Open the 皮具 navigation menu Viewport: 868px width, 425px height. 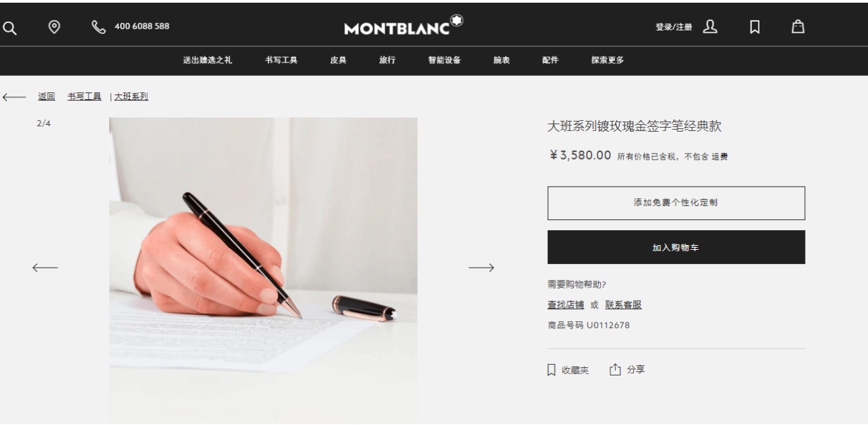(338, 60)
